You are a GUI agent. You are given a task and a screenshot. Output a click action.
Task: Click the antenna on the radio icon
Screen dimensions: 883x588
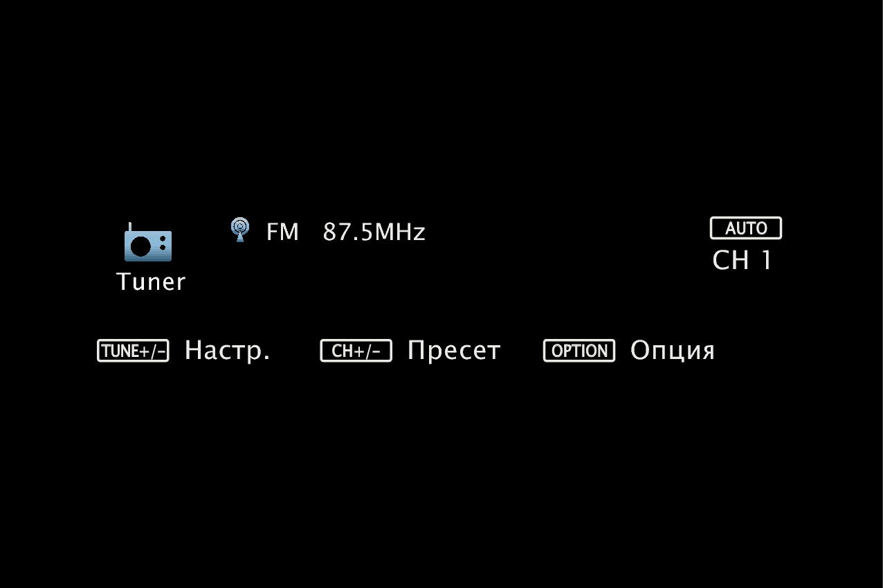[129, 228]
